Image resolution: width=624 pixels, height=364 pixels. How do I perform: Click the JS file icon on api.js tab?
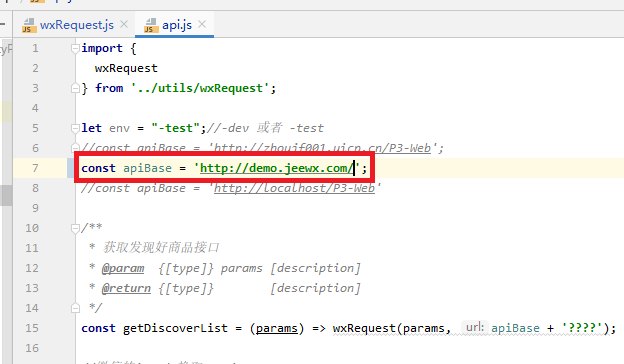[151, 25]
